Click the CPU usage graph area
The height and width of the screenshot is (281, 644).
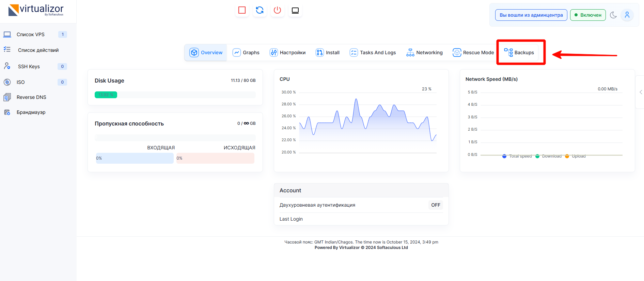(368, 122)
